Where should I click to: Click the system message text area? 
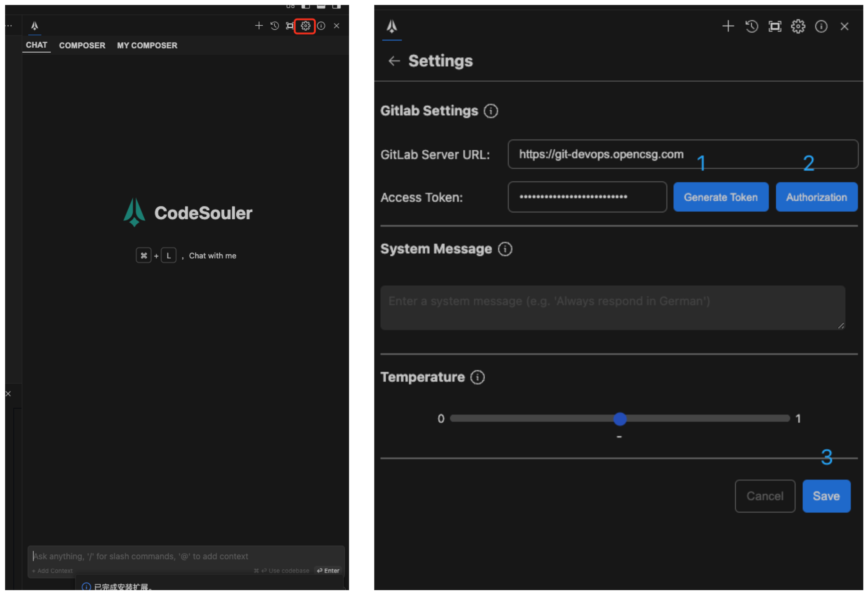pyautogui.click(x=612, y=308)
